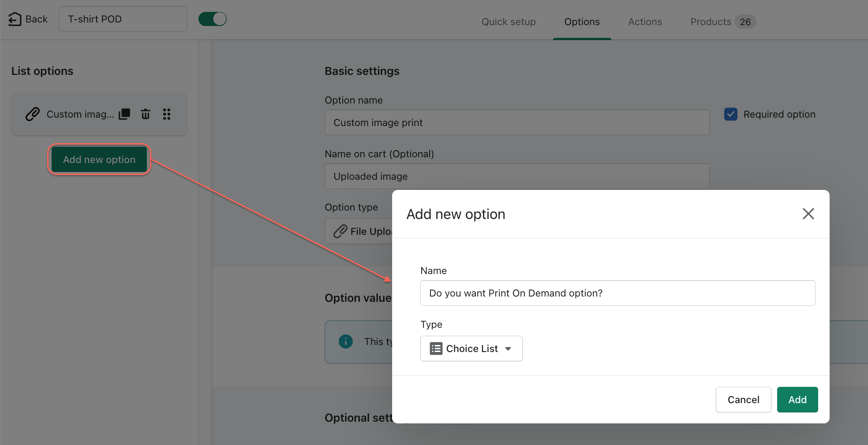
Task: Click the Products count badge 26
Action: [745, 22]
